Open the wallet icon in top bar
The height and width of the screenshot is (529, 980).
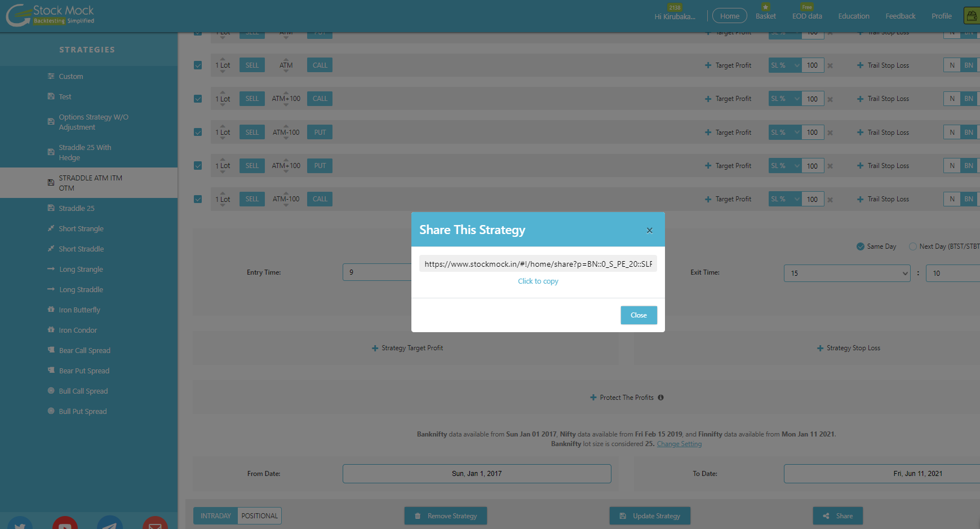tap(973, 16)
